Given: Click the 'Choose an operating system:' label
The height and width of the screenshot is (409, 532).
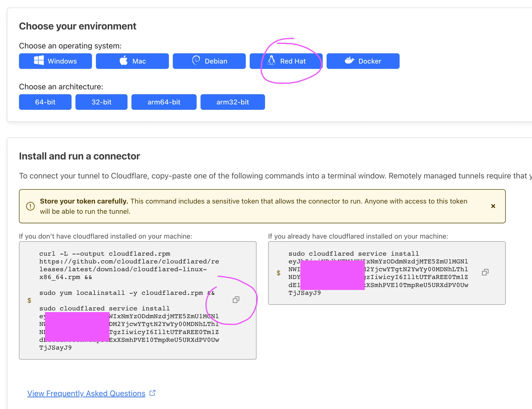Looking at the screenshot, I should pyautogui.click(x=70, y=46).
